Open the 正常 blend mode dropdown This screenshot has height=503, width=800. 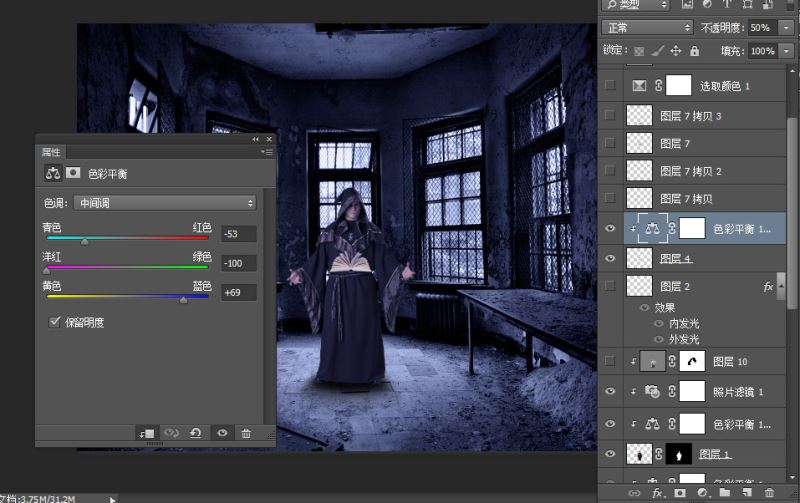tap(647, 27)
